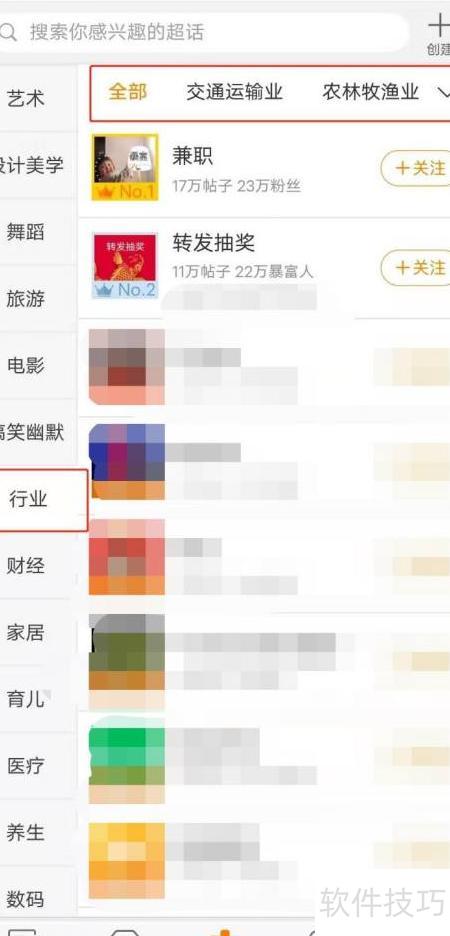The width and height of the screenshot is (450, 936).
Task: Follow the 兼职 super topic
Action: pyautogui.click(x=415, y=168)
